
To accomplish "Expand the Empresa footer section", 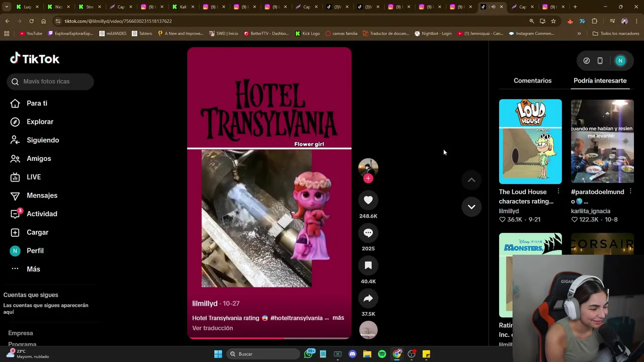I will 21,333.
